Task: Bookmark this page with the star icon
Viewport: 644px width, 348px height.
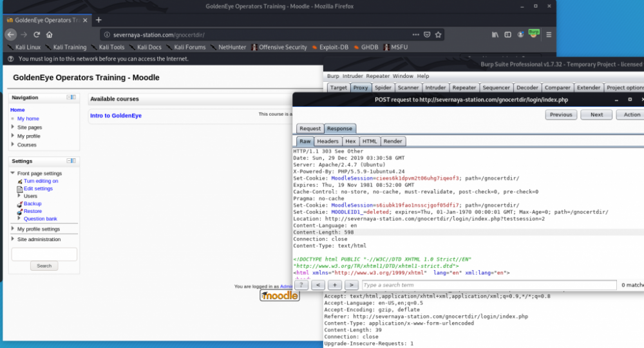Action: [x=438, y=35]
